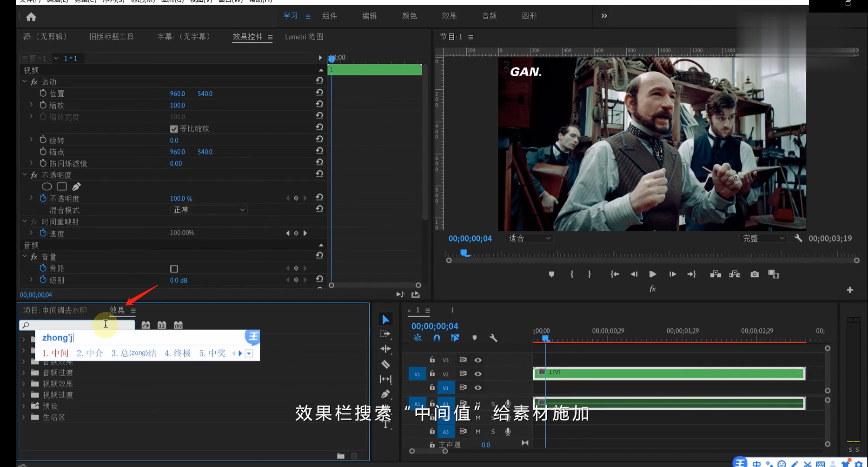The width and height of the screenshot is (868, 467).
Task: Open the 完整 playback resolution dropdown
Action: click(763, 238)
